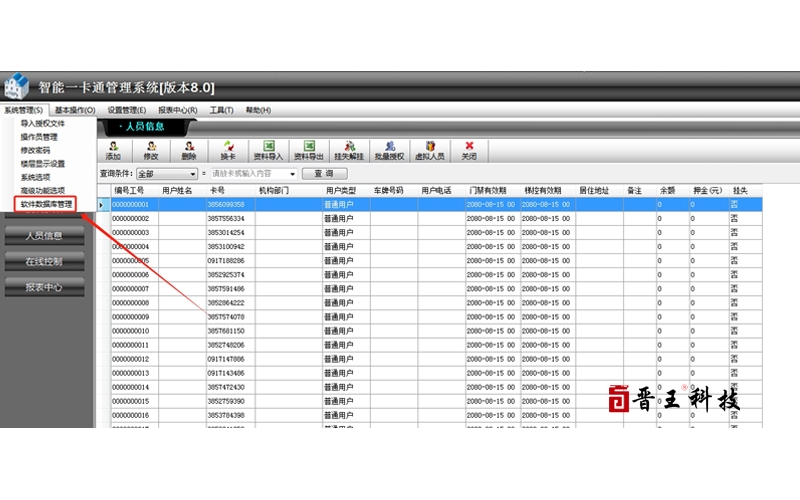Click the 押金(元) column header
This screenshot has width=800, height=500.
click(x=709, y=190)
